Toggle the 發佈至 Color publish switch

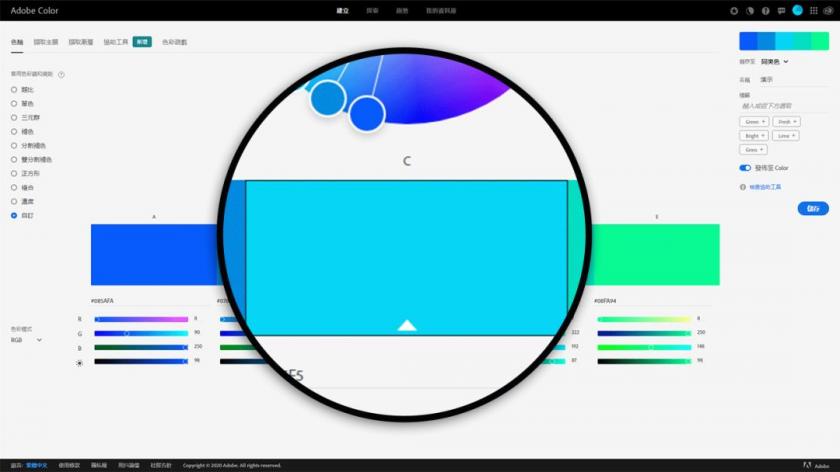(745, 168)
